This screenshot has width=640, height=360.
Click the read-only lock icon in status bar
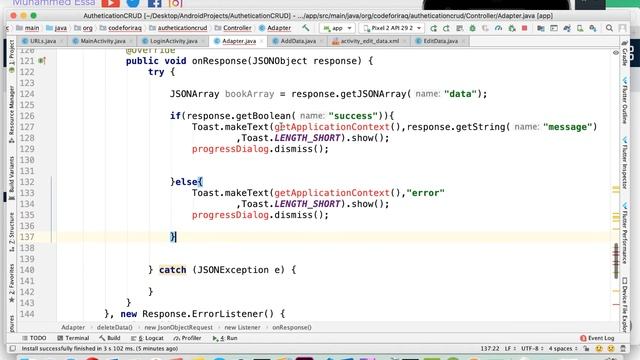pos(587,349)
